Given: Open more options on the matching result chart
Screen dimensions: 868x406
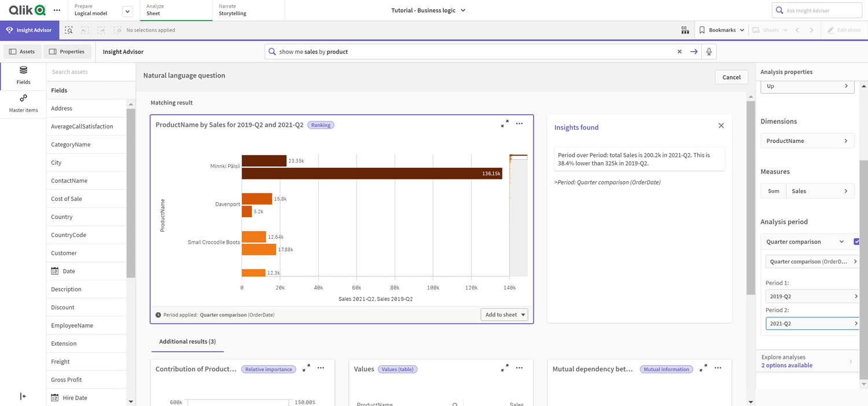Looking at the screenshot, I should [x=519, y=124].
